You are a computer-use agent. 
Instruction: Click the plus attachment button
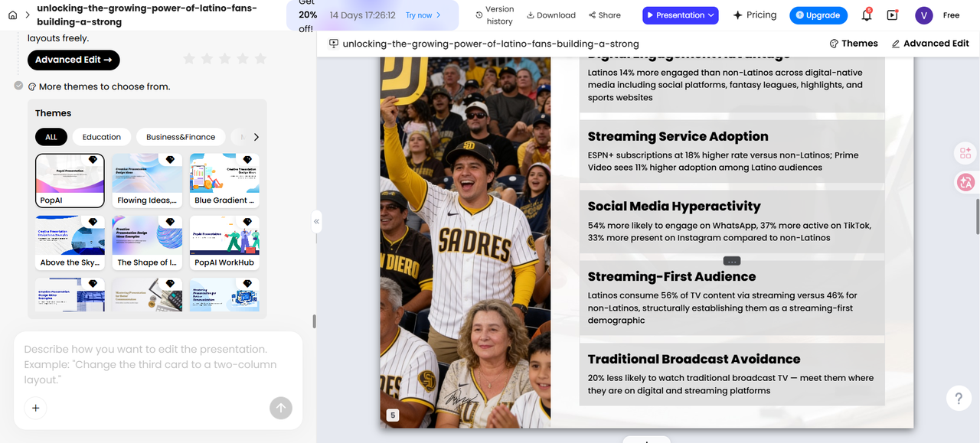click(x=35, y=408)
